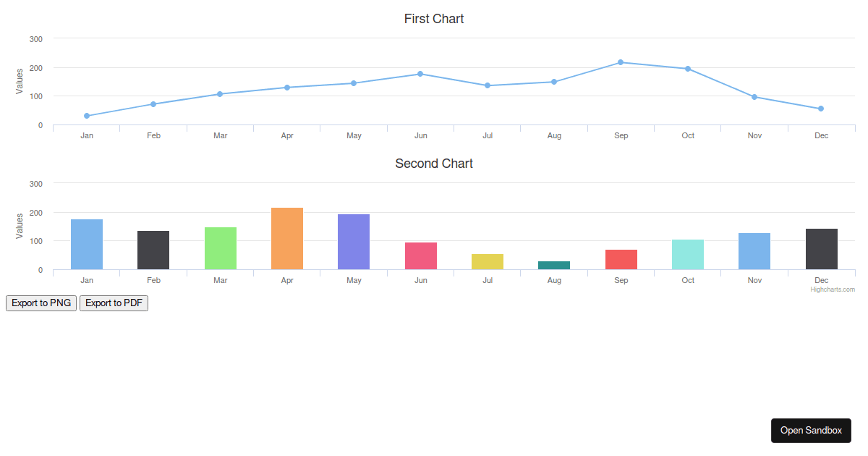The width and height of the screenshot is (868, 456).
Task: Select the dark gray February bar
Action: coord(153,250)
